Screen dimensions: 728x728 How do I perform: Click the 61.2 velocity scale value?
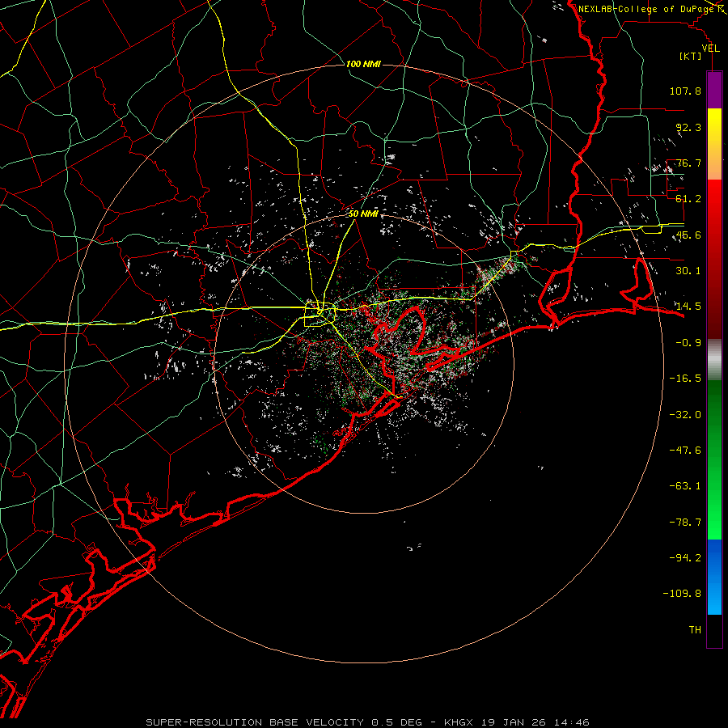688,199
